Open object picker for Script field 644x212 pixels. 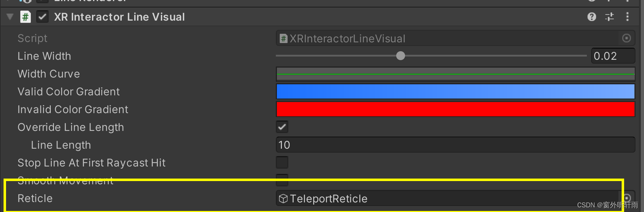(627, 38)
